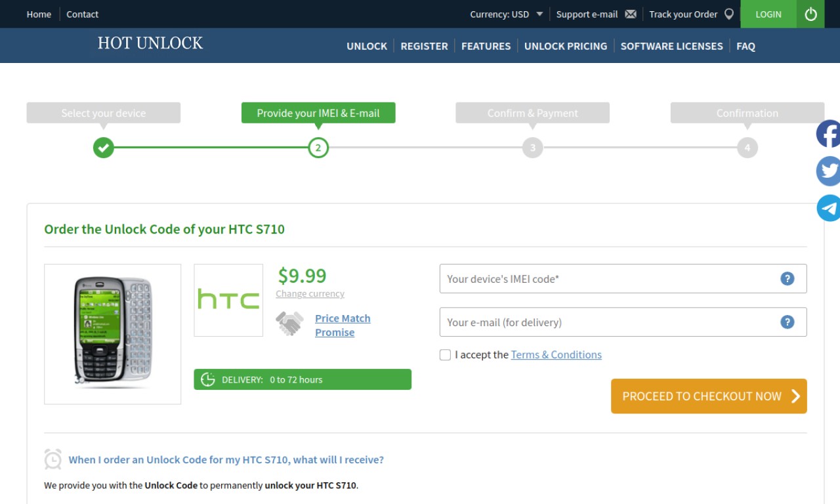840x504 pixels.
Task: Click the Change currency link
Action: point(310,294)
